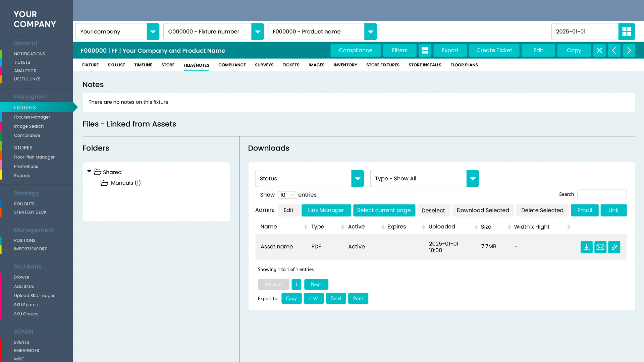Open the COMPLIANCE tab

232,65
